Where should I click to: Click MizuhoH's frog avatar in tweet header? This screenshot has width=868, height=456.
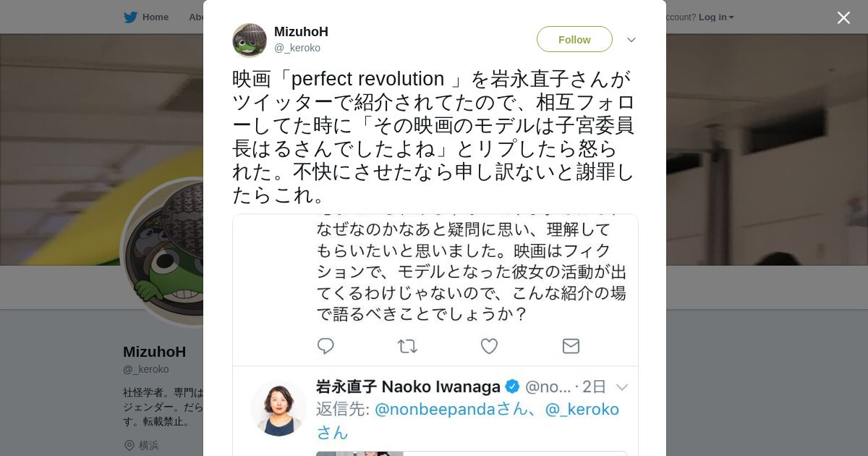tap(250, 40)
